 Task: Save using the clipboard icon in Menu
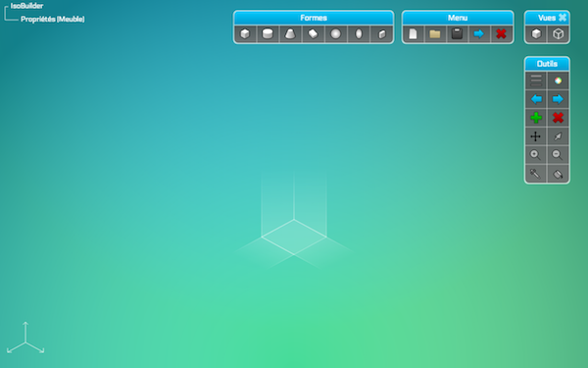(x=457, y=34)
